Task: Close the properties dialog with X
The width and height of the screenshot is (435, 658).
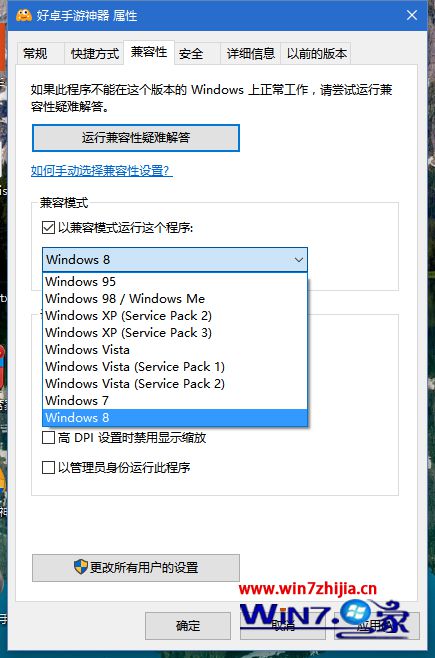Action: [412, 15]
